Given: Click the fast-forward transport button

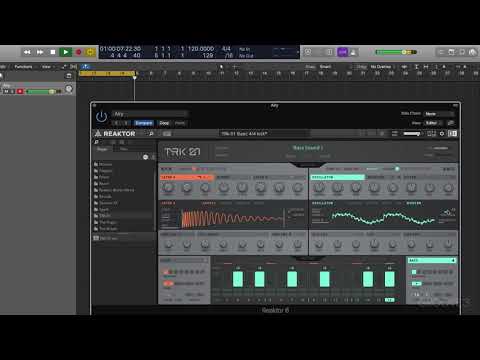Looking at the screenshot, I should [x=40, y=52].
